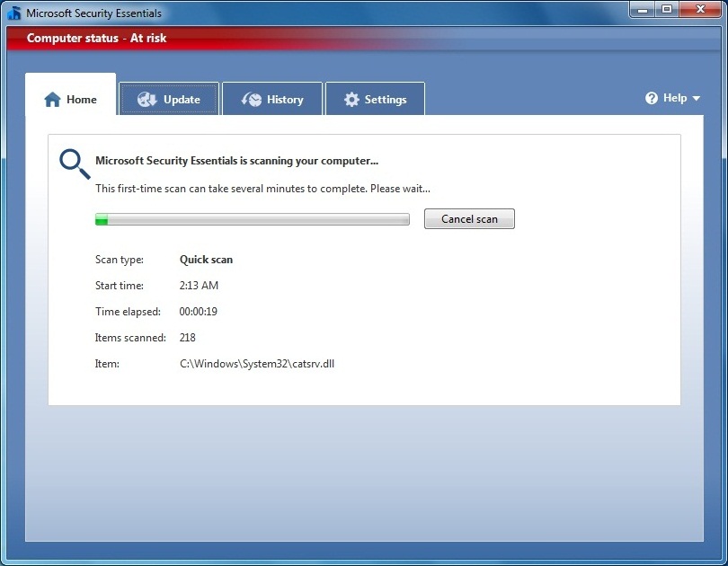The height and width of the screenshot is (566, 728).
Task: Minimize the Security Essentials window
Action: [x=643, y=9]
